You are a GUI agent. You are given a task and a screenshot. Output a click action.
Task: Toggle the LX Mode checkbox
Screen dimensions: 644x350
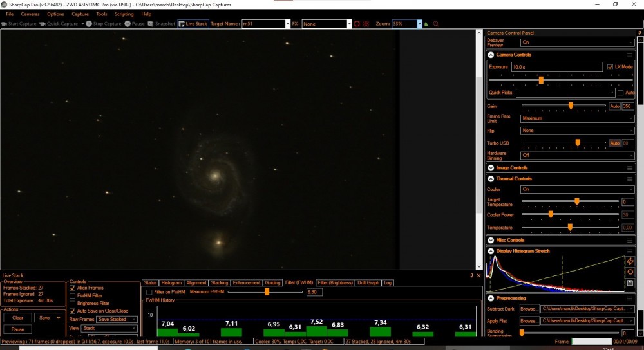point(610,67)
